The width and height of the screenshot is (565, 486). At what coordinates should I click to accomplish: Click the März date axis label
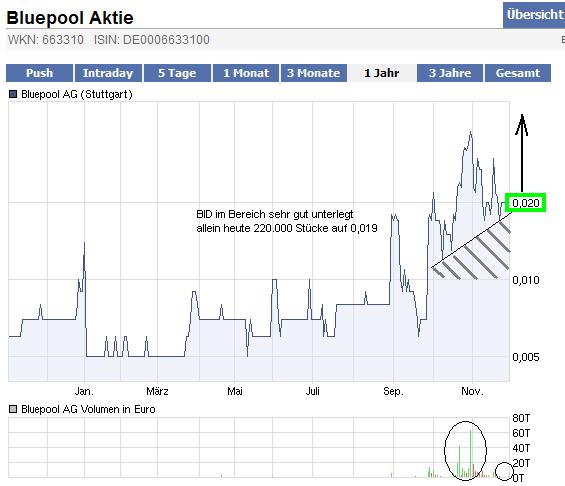click(157, 391)
